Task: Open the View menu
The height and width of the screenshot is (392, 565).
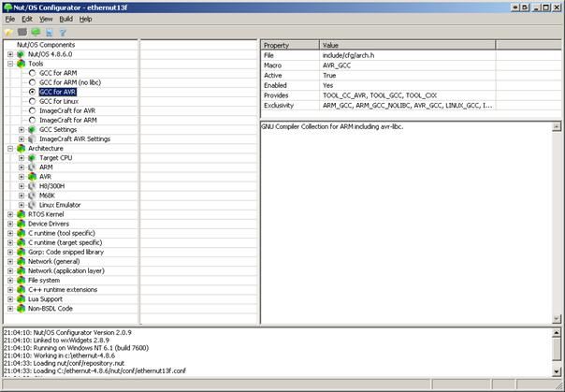Action: pyautogui.click(x=46, y=19)
